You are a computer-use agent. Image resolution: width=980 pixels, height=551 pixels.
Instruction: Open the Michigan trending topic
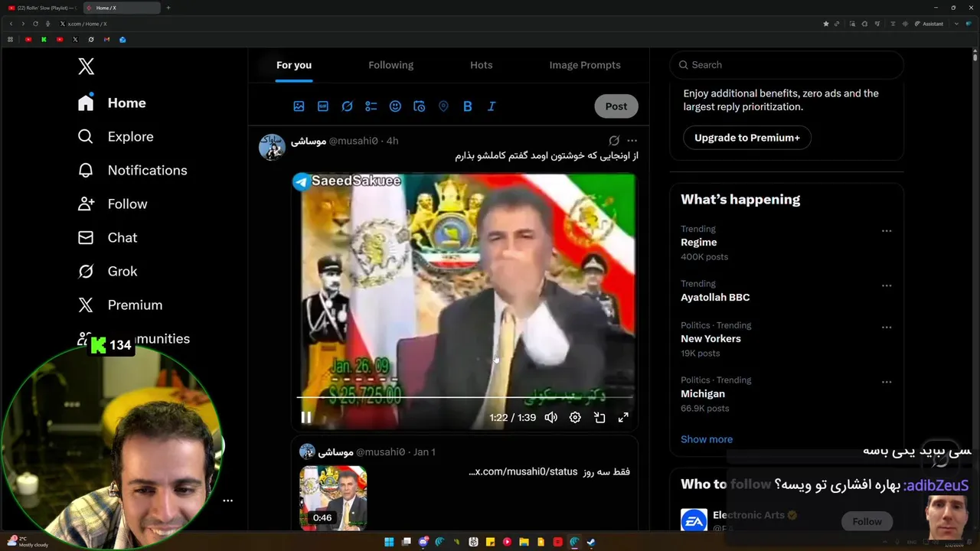click(x=703, y=393)
